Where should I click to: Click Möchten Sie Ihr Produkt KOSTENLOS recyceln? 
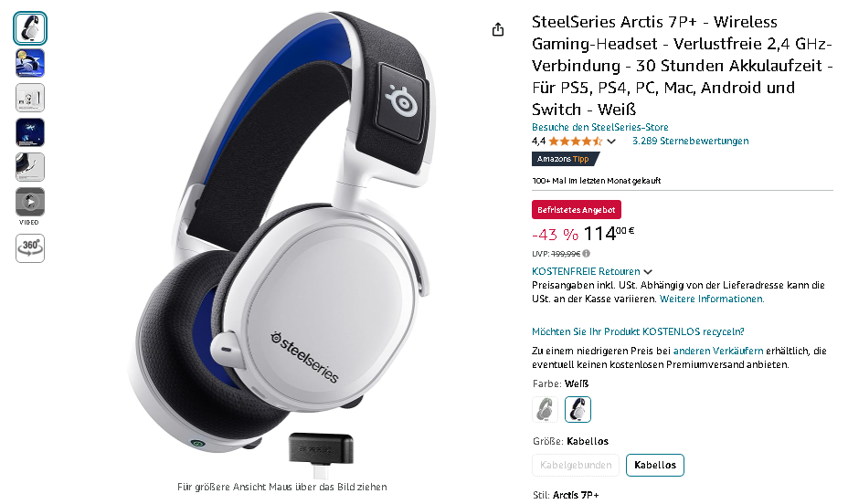pyautogui.click(x=638, y=331)
